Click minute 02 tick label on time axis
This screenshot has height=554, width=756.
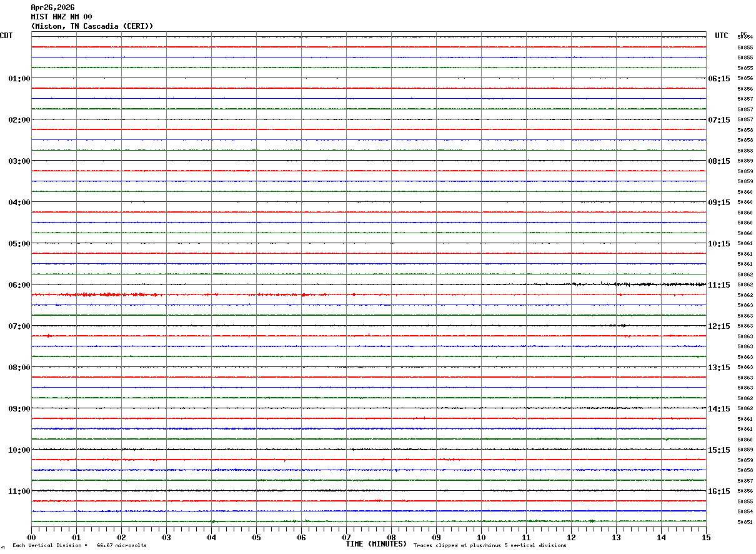121,537
